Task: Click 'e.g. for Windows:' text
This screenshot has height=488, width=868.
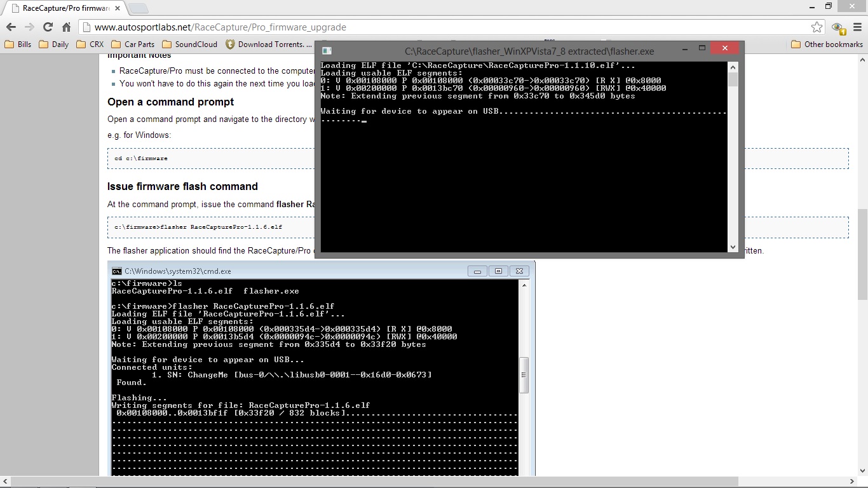Action: pyautogui.click(x=139, y=135)
